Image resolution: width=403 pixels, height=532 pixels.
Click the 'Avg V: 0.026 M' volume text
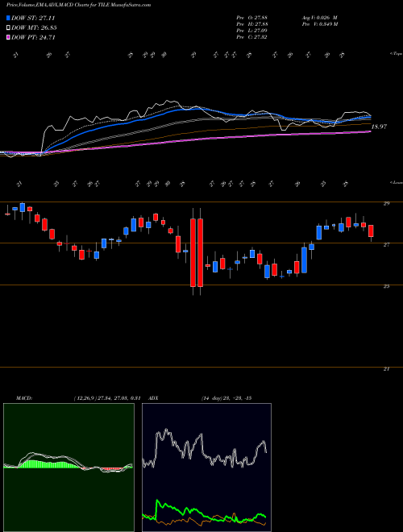click(x=321, y=18)
